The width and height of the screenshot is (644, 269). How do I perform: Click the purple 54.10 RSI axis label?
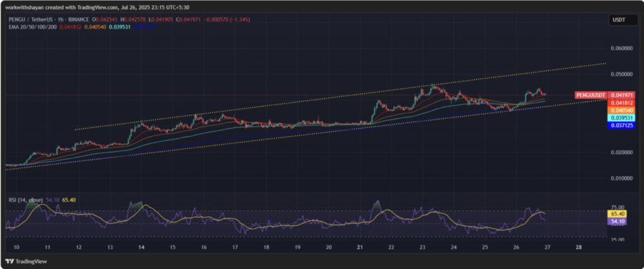click(617, 222)
